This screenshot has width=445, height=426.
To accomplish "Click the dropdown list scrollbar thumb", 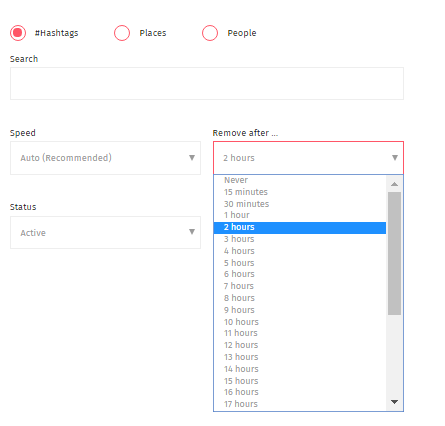I will click(x=395, y=253).
